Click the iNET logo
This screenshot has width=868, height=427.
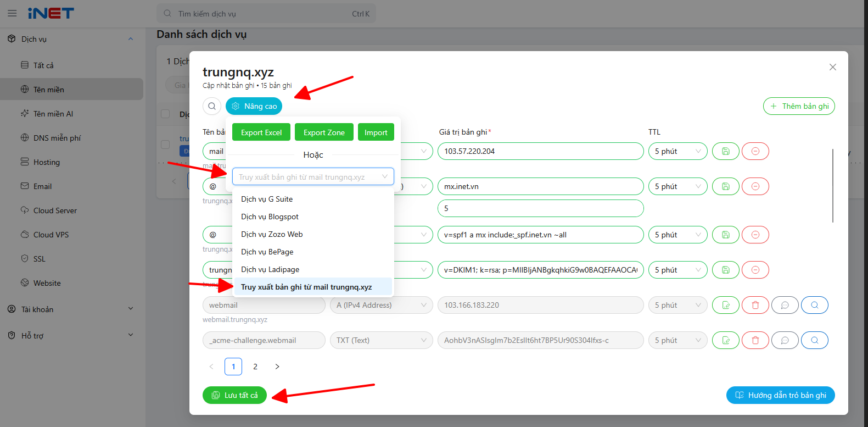(x=51, y=13)
